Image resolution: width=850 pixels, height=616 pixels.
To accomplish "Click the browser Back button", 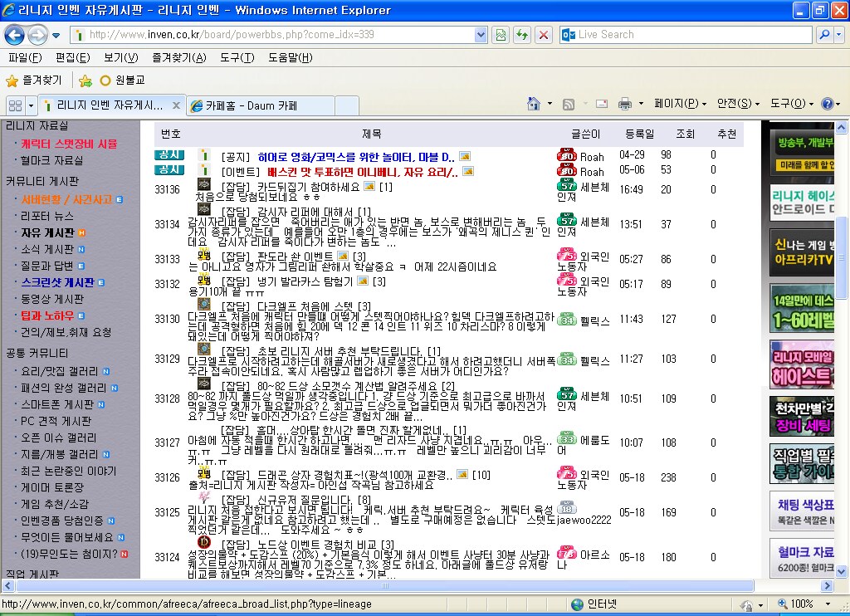I will (15, 35).
